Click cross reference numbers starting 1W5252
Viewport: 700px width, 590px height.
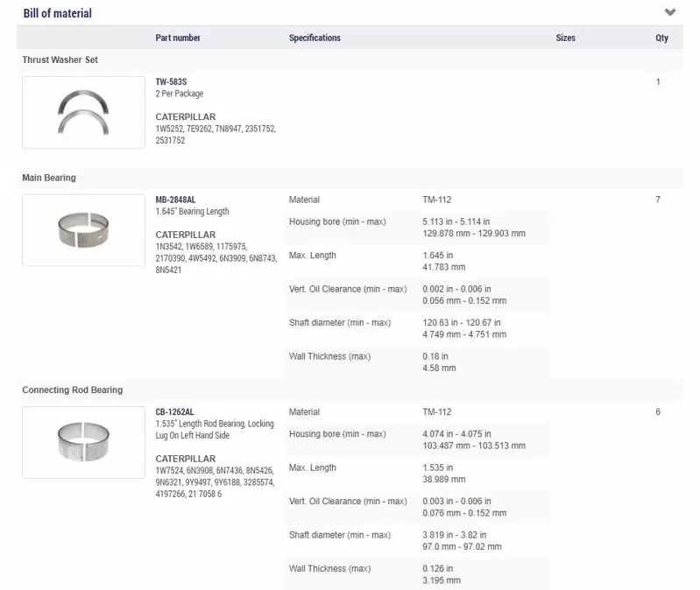coord(216,134)
